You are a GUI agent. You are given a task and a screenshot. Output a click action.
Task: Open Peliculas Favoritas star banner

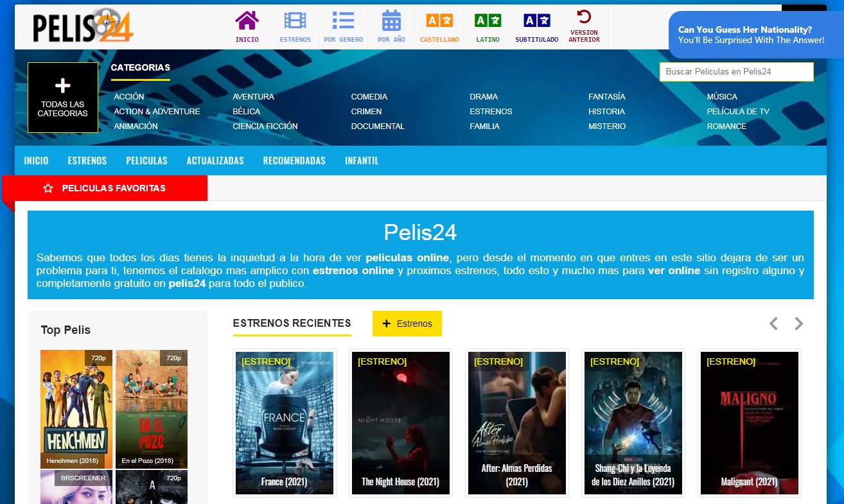[x=105, y=188]
